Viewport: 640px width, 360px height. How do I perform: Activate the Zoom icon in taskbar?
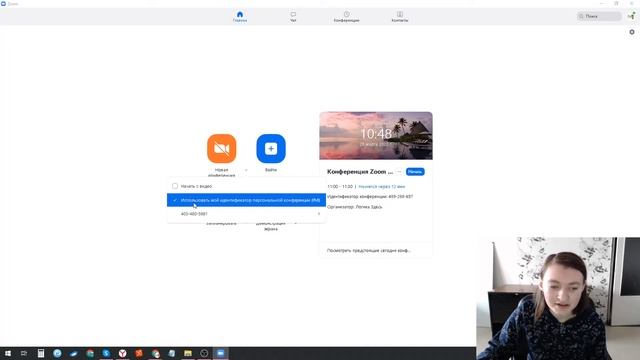[220, 353]
